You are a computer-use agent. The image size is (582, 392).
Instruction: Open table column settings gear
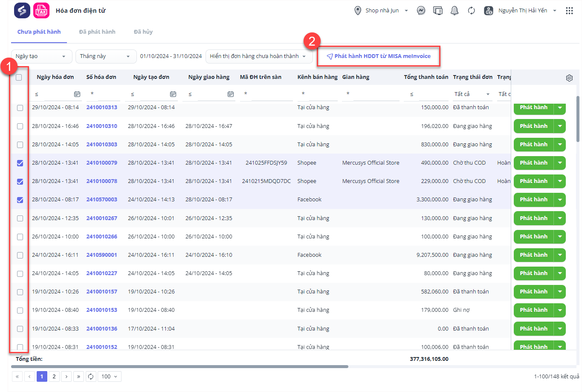569,78
